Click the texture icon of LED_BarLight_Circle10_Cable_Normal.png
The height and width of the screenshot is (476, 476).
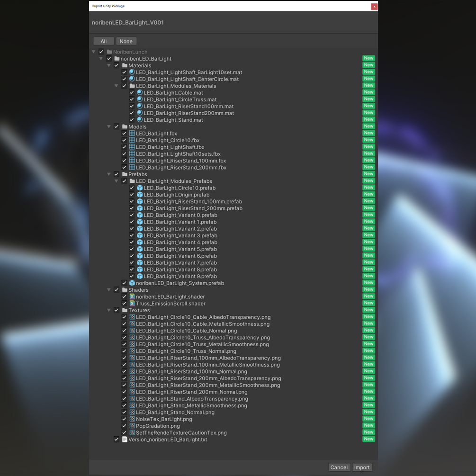click(132, 331)
